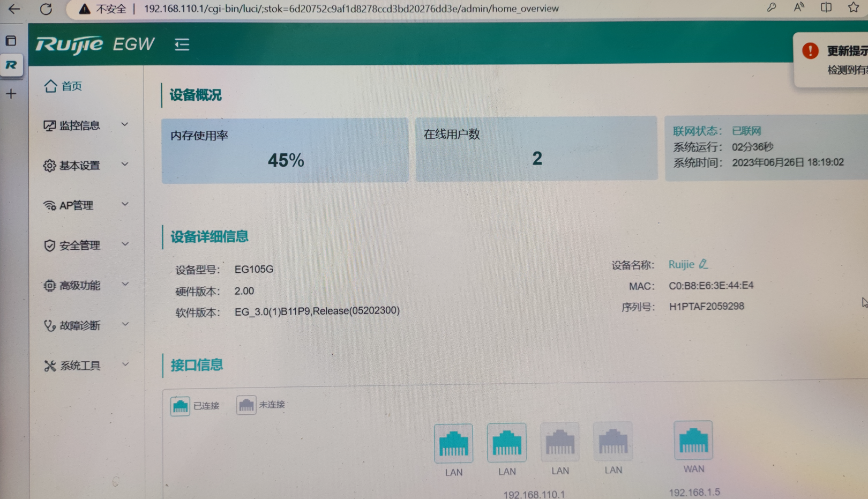Open the 系统工具 menu item

point(86,366)
